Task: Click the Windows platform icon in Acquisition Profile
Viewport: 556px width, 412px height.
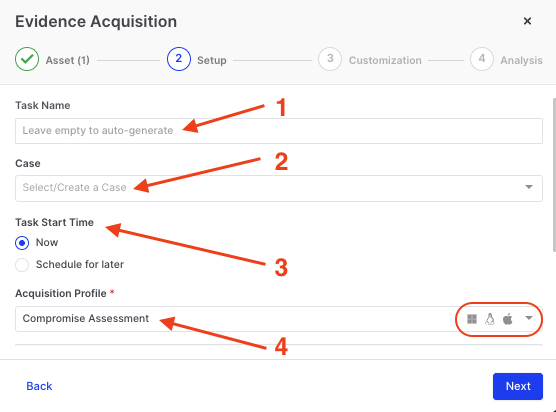Action: [x=472, y=319]
